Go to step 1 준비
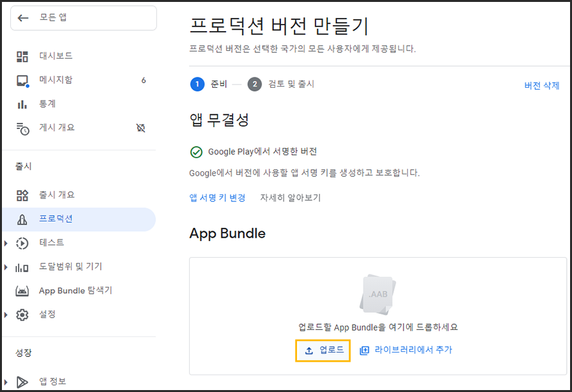572x392 pixels. point(207,84)
